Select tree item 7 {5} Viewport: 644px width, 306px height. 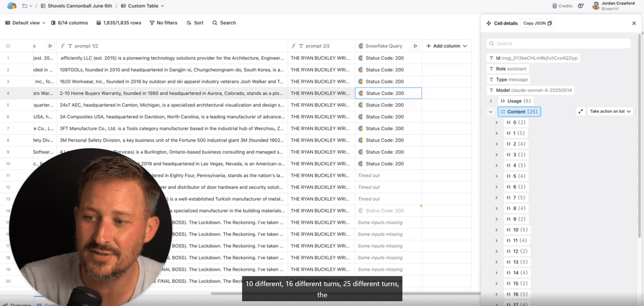pyautogui.click(x=516, y=198)
